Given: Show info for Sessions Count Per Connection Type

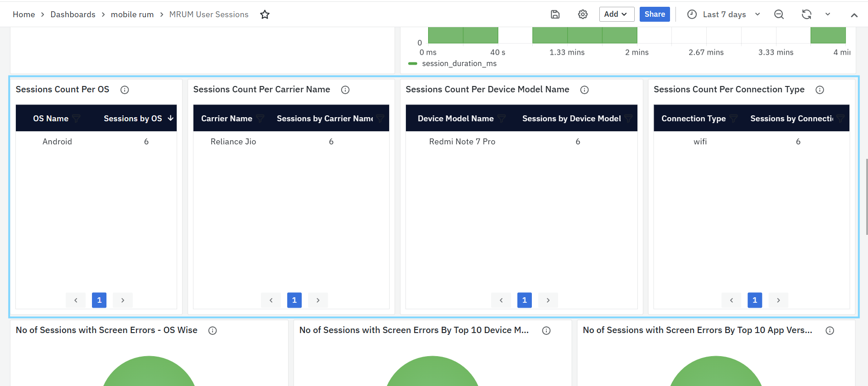Looking at the screenshot, I should click(x=820, y=90).
